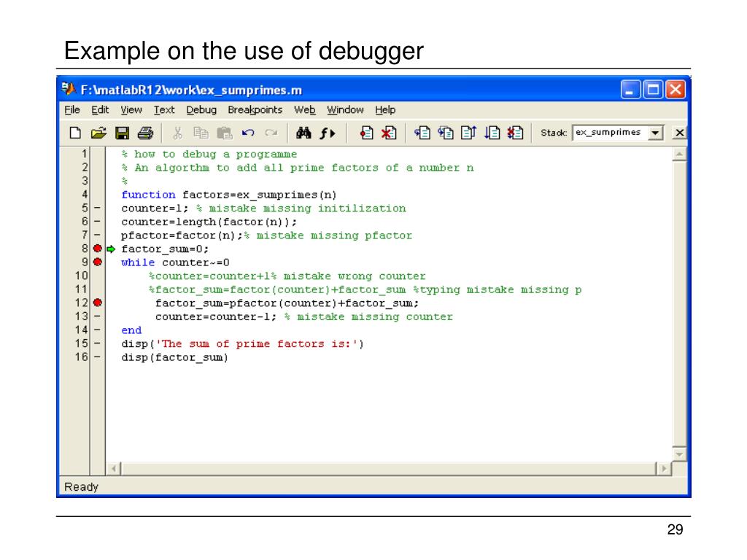Click the horizontal scrollbar right arrow

click(664, 469)
